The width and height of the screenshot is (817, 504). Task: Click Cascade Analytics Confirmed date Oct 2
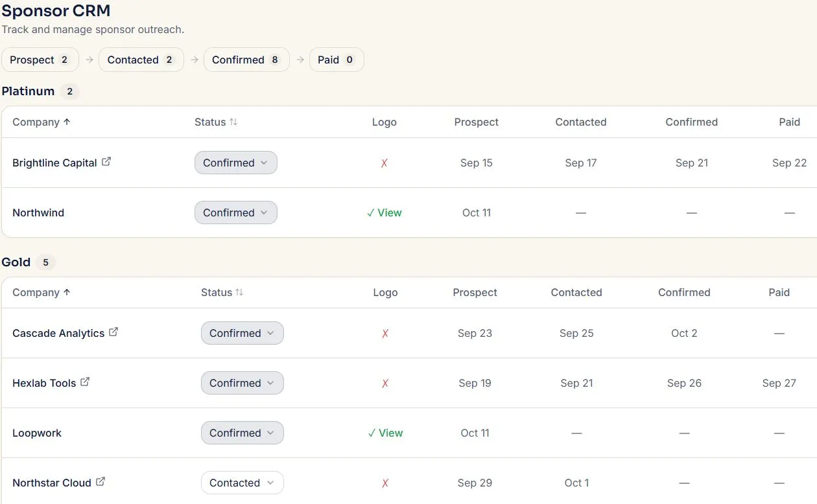point(684,333)
